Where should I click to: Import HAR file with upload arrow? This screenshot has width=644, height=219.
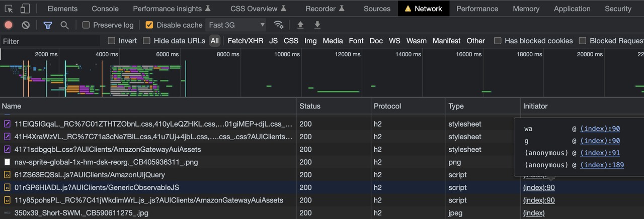pos(300,25)
